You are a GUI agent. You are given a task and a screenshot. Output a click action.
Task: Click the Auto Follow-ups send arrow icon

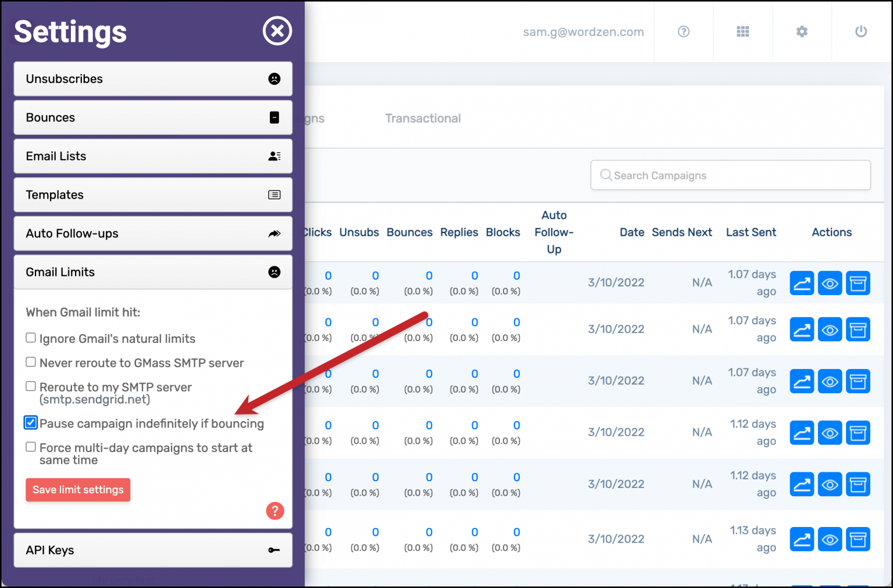coord(274,234)
